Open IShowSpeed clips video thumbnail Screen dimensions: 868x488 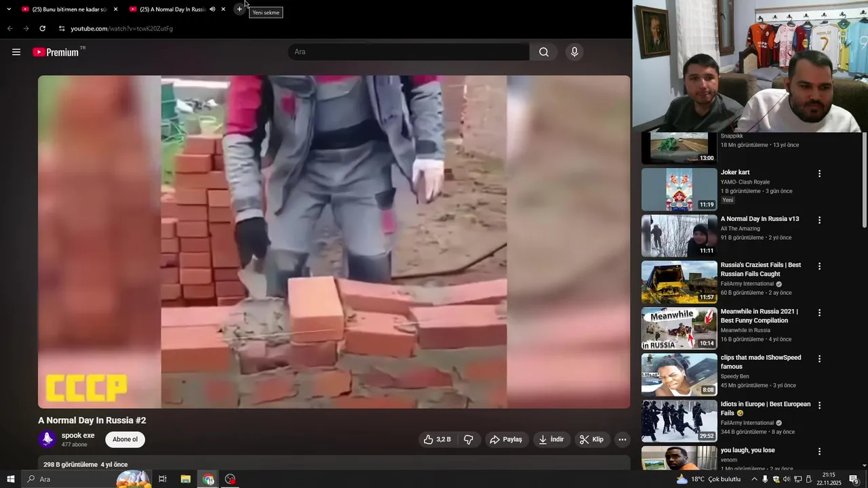(679, 374)
